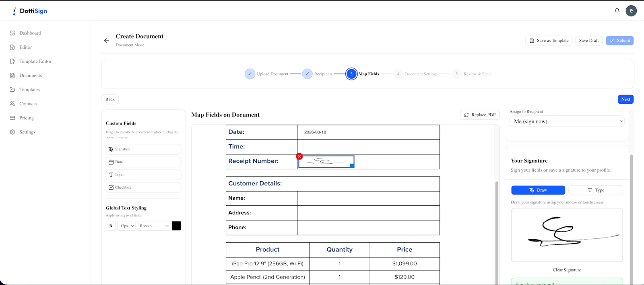Delete the placed signature field with red X
The height and width of the screenshot is (285, 644).
point(299,156)
